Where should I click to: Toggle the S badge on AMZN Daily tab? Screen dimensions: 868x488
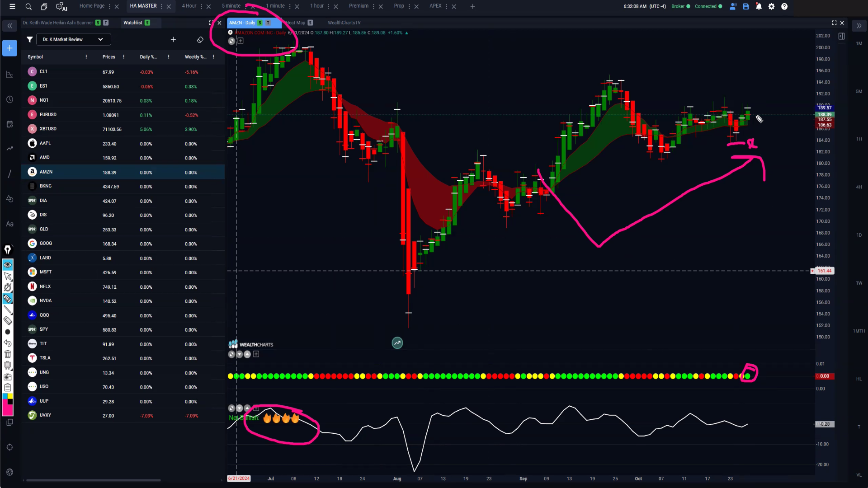[x=260, y=23]
